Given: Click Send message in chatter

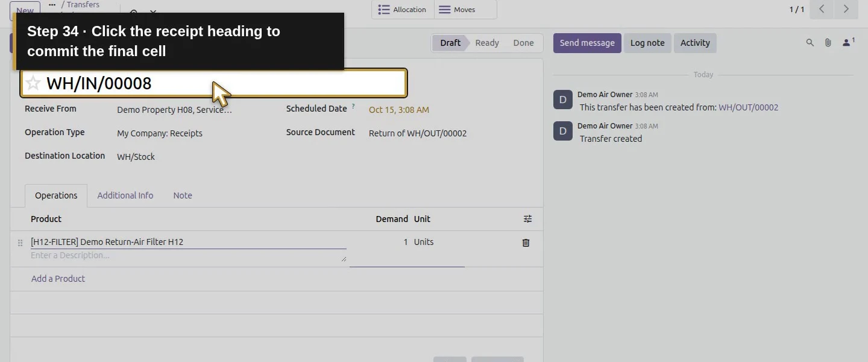Looking at the screenshot, I should point(587,43).
